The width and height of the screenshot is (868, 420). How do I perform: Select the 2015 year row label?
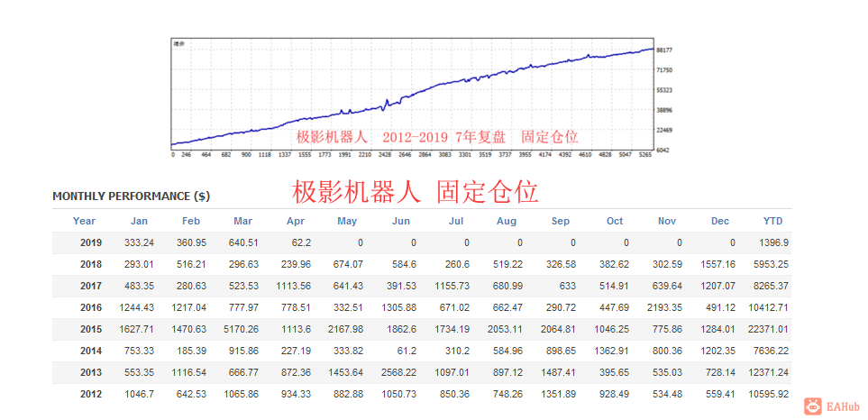pyautogui.click(x=91, y=329)
